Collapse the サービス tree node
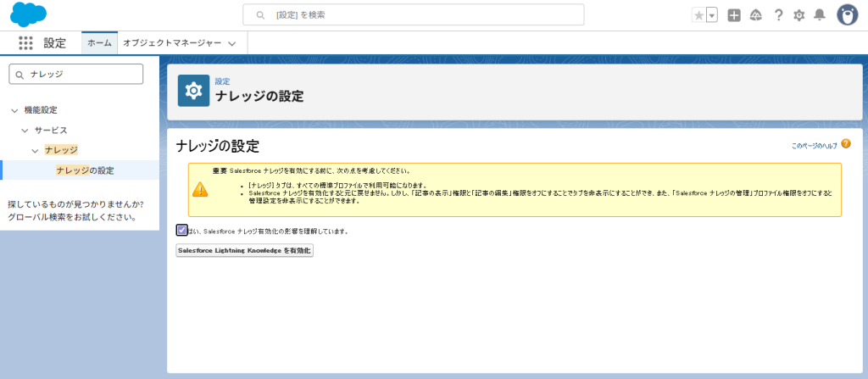 (25, 130)
